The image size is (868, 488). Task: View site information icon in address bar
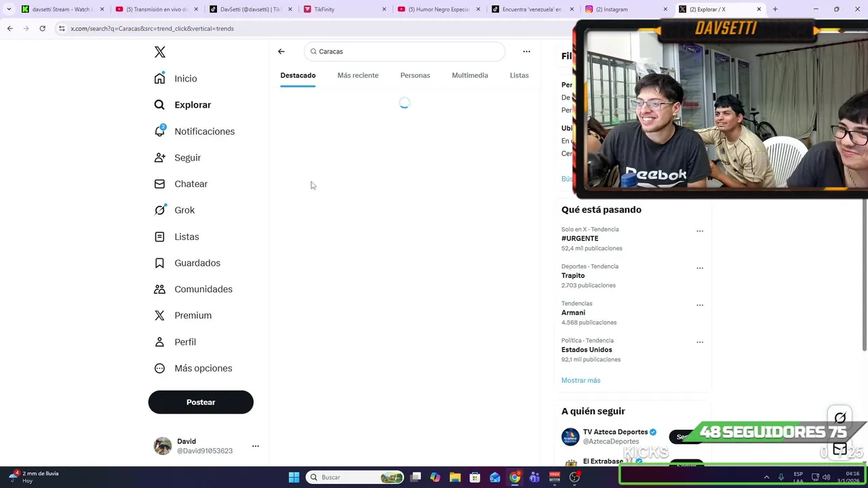62,28
